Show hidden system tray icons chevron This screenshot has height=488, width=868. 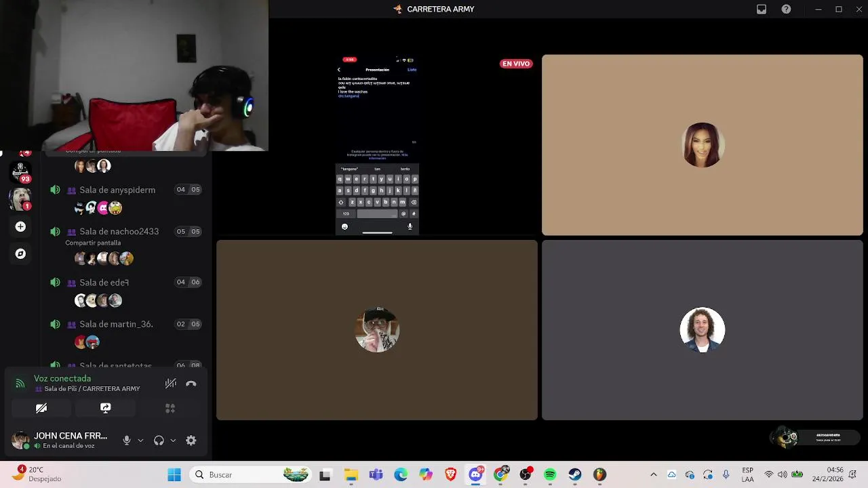tap(653, 474)
